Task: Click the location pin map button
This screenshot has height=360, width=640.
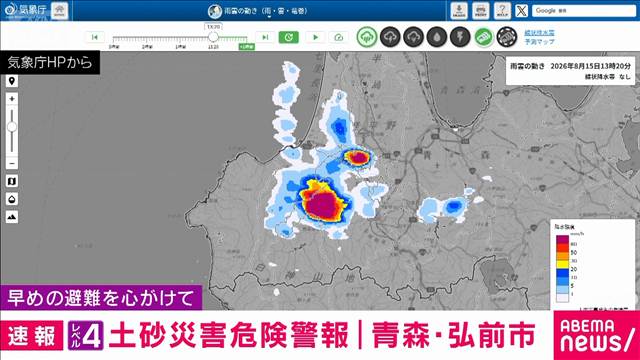Action: [12, 81]
